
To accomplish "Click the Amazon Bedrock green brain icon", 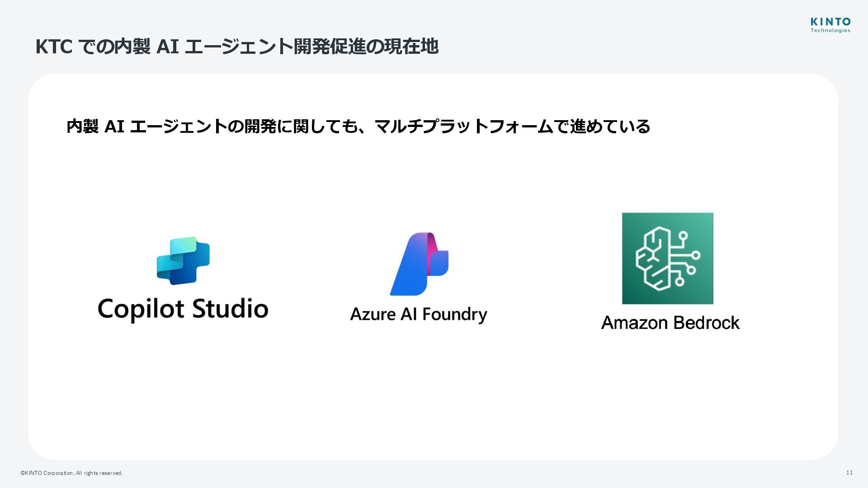I will [x=667, y=258].
